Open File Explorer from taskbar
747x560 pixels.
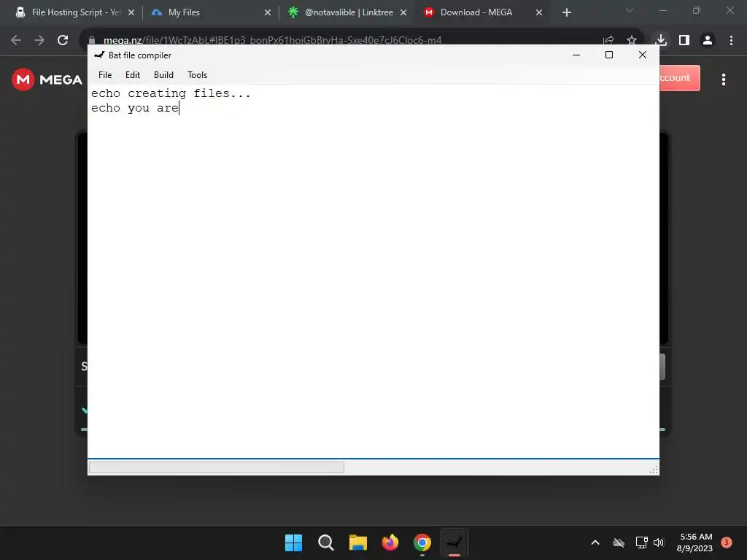357,542
